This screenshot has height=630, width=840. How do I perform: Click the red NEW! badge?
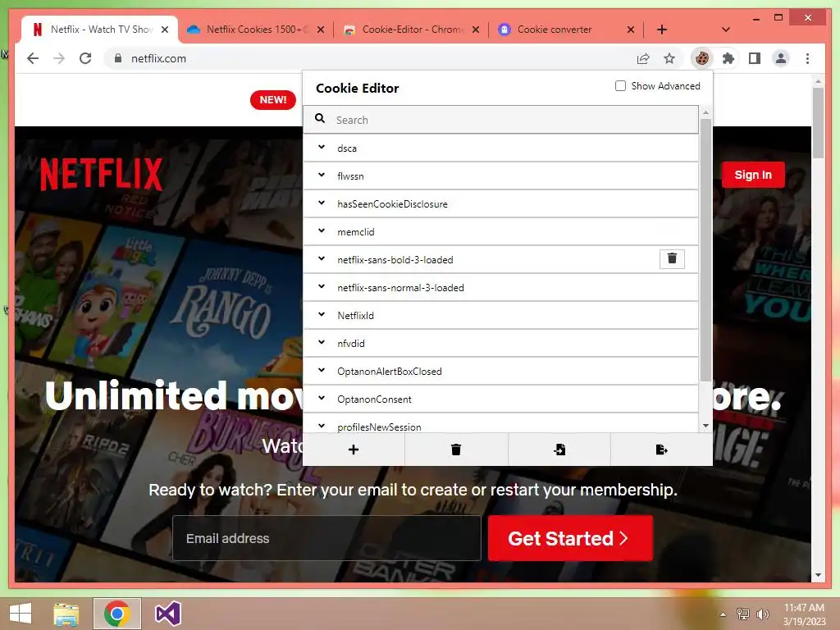272,99
